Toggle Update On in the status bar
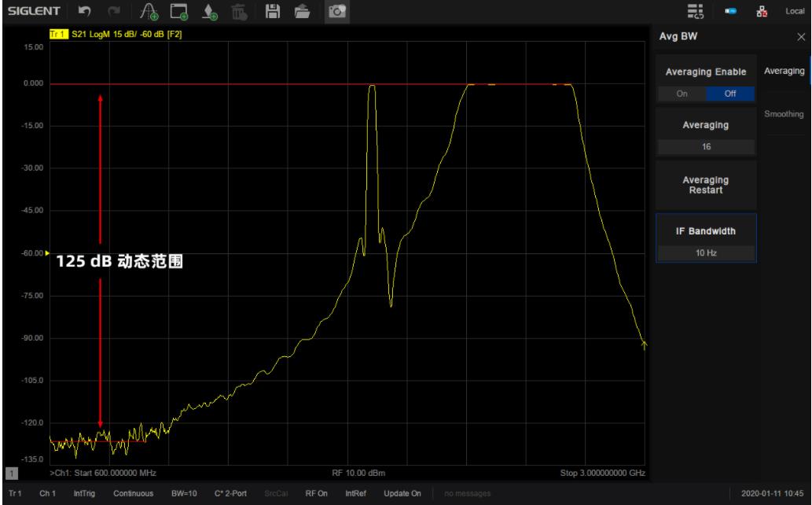 402,493
